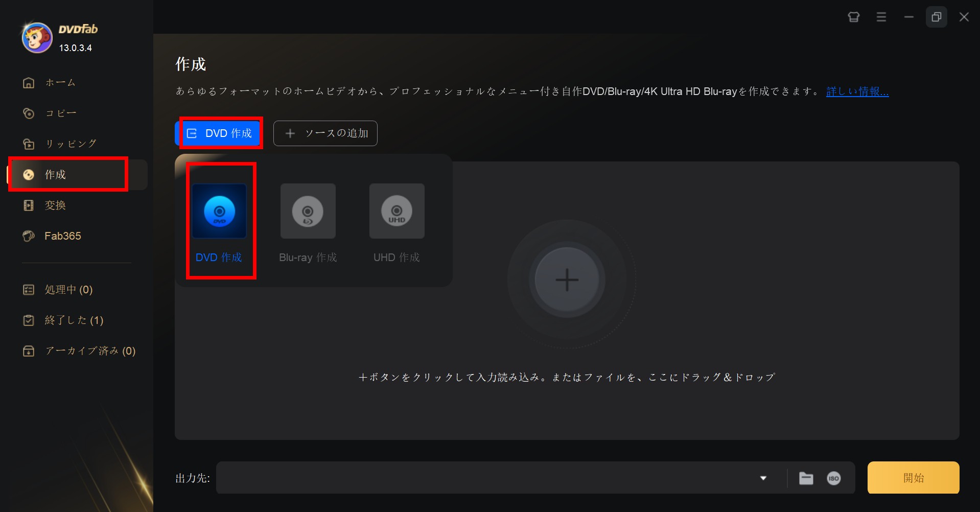Expand the output destination dropdown arrow
Image resolution: width=980 pixels, height=512 pixels.
click(x=763, y=478)
